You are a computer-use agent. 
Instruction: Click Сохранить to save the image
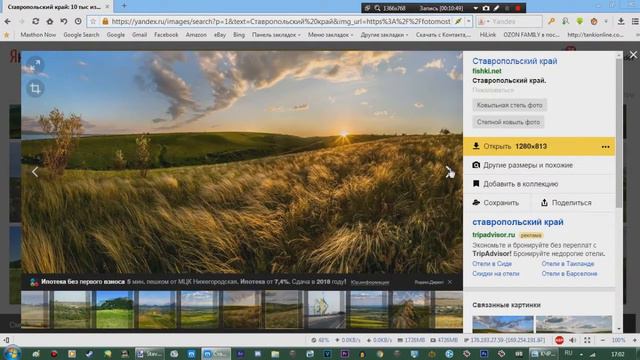496,202
